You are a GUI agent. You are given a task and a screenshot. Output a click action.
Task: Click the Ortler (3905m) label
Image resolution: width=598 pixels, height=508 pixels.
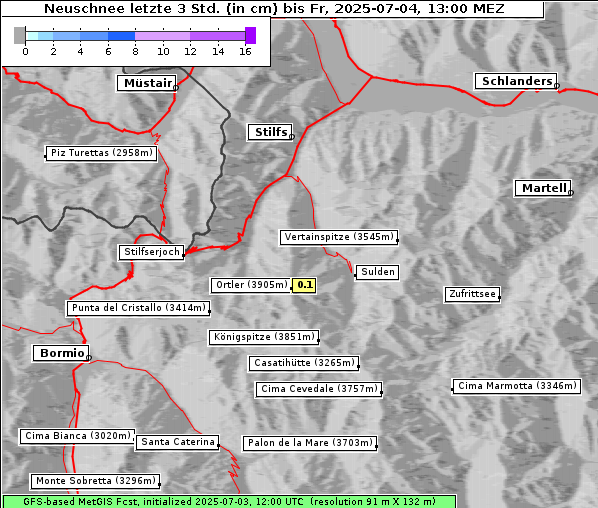coord(251,285)
